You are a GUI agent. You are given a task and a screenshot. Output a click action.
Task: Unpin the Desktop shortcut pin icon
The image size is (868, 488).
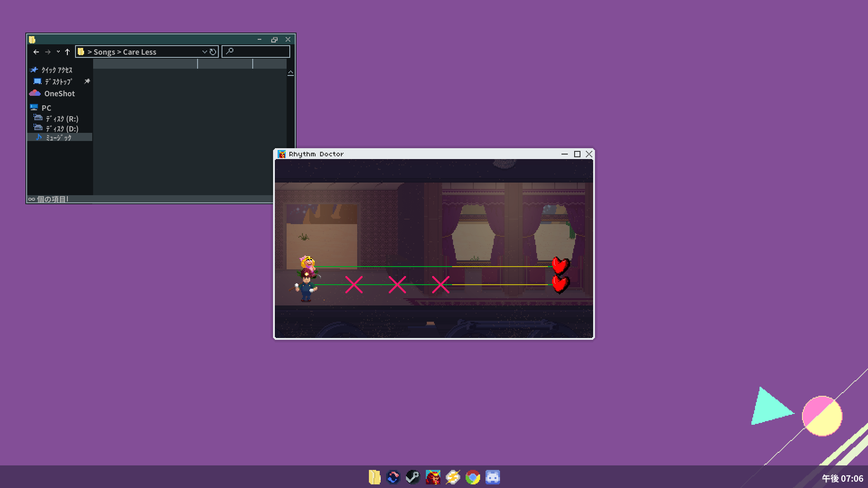(87, 81)
